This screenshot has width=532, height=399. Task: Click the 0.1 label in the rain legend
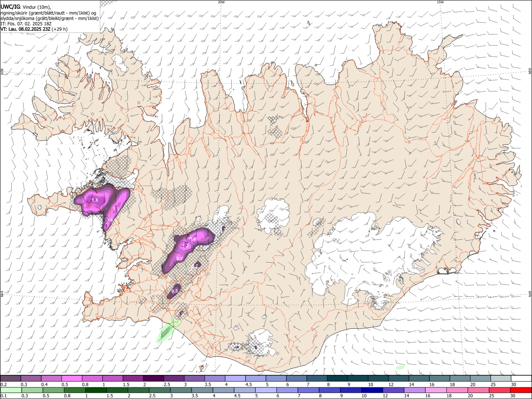pyautogui.click(x=3, y=396)
